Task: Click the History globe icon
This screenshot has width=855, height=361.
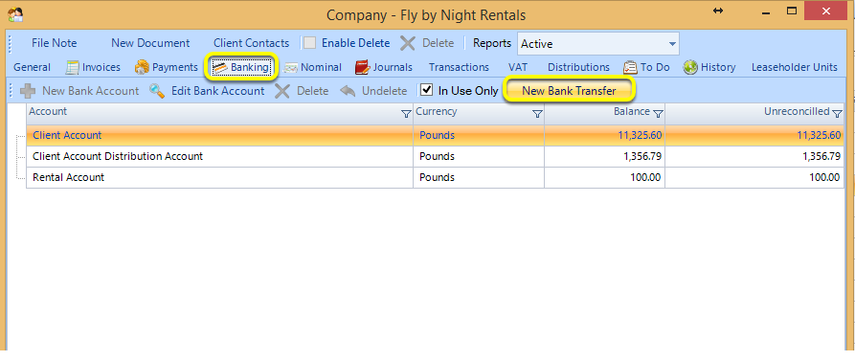Action: point(691,67)
